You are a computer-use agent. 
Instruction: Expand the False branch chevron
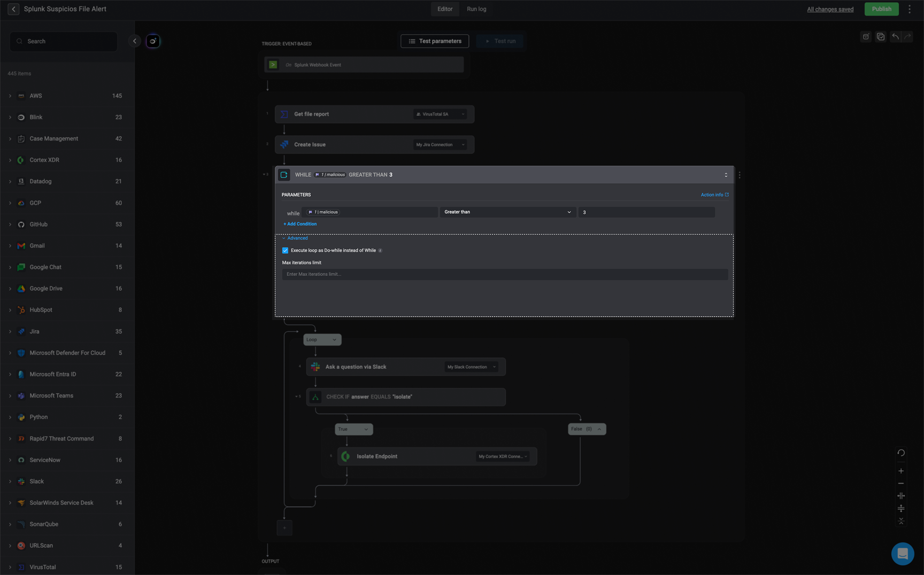coord(599,429)
